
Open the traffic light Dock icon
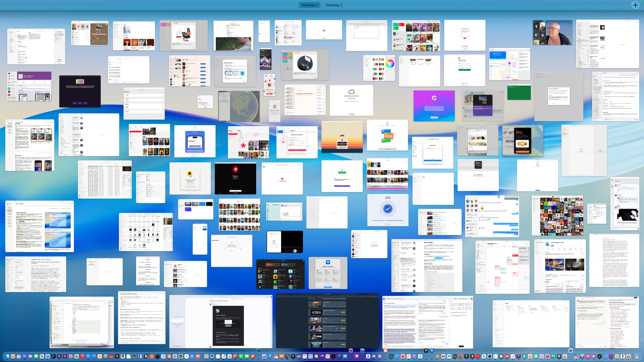coord(623,356)
